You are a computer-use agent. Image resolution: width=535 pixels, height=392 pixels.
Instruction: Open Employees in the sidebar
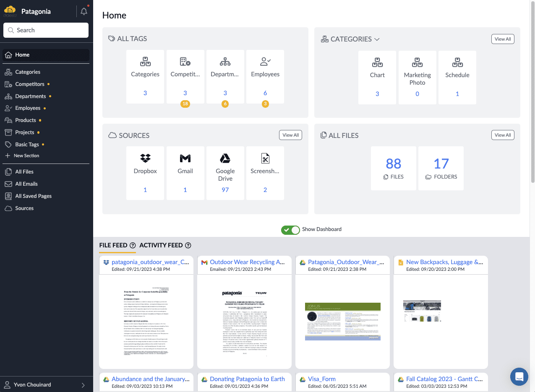[28, 108]
